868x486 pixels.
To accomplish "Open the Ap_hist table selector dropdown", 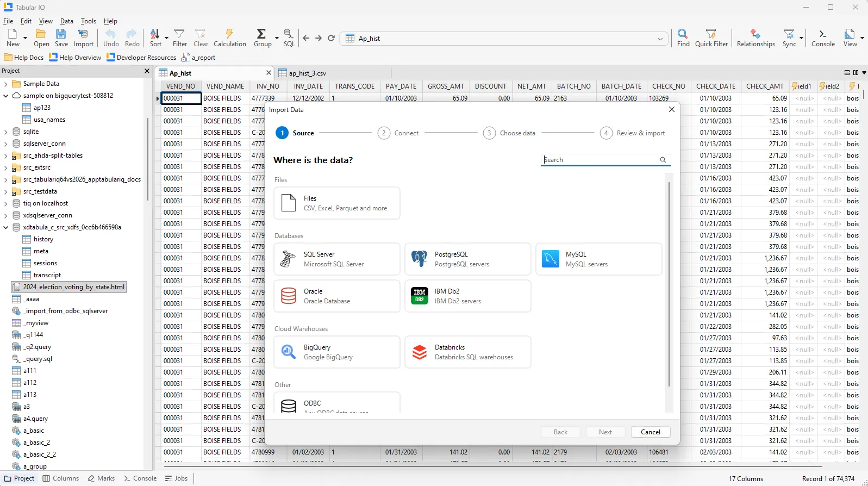I will [660, 39].
